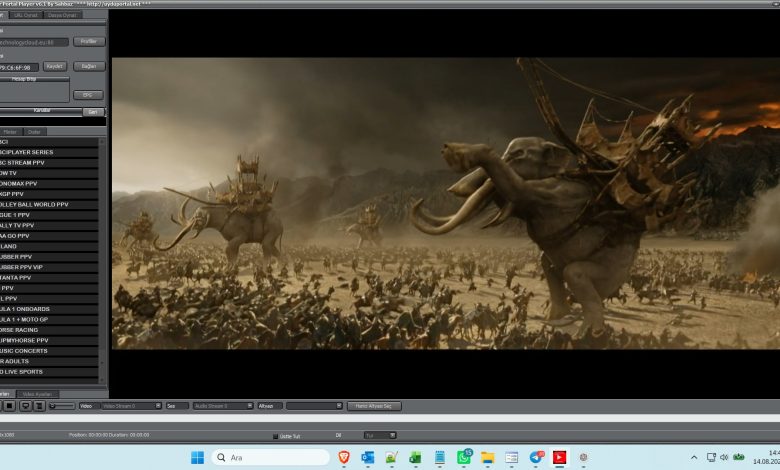
Task: Open the Video Ayarları tab
Action: coord(37,394)
